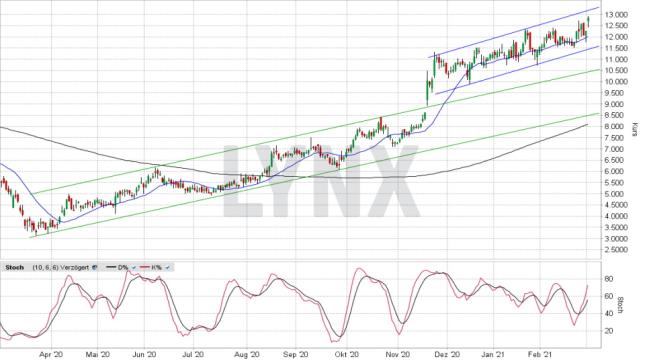The height and width of the screenshot is (363, 645).
Task: Click the Feb '21 date label
Action: [540, 354]
